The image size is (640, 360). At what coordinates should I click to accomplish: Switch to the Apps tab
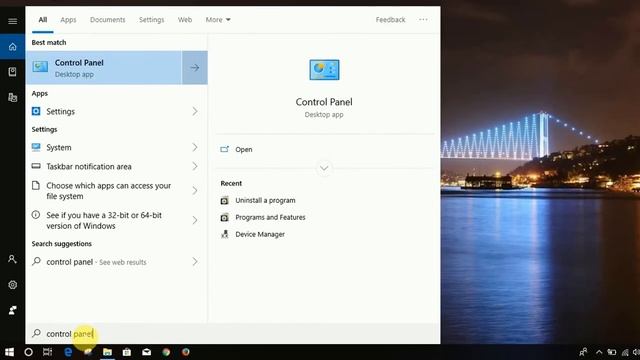(x=68, y=20)
